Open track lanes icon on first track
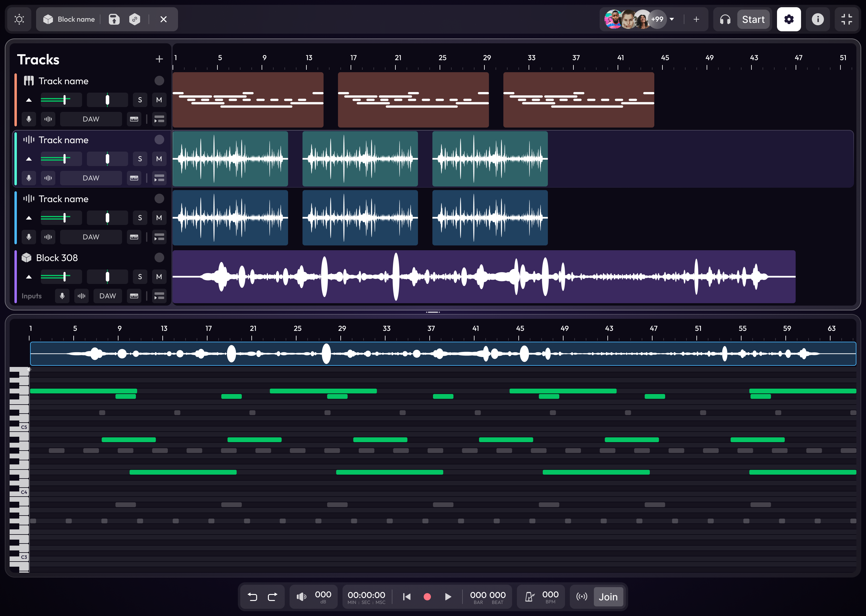 (159, 119)
